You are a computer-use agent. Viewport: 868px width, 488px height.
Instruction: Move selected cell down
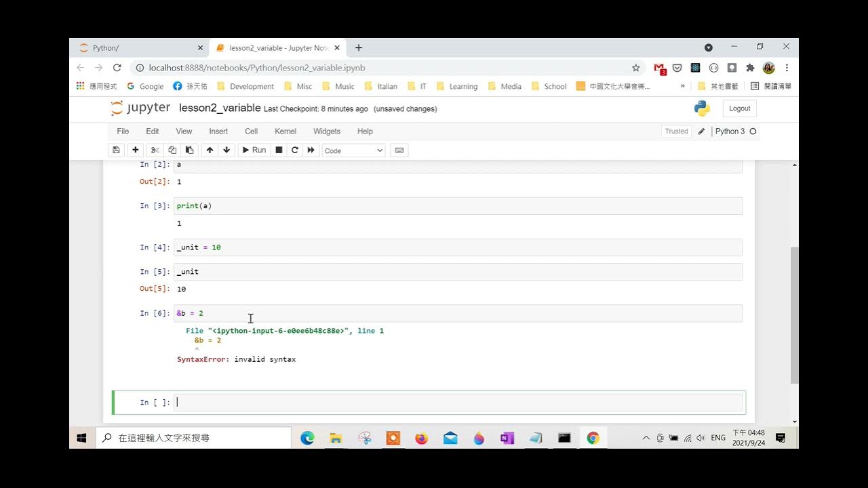(226, 150)
